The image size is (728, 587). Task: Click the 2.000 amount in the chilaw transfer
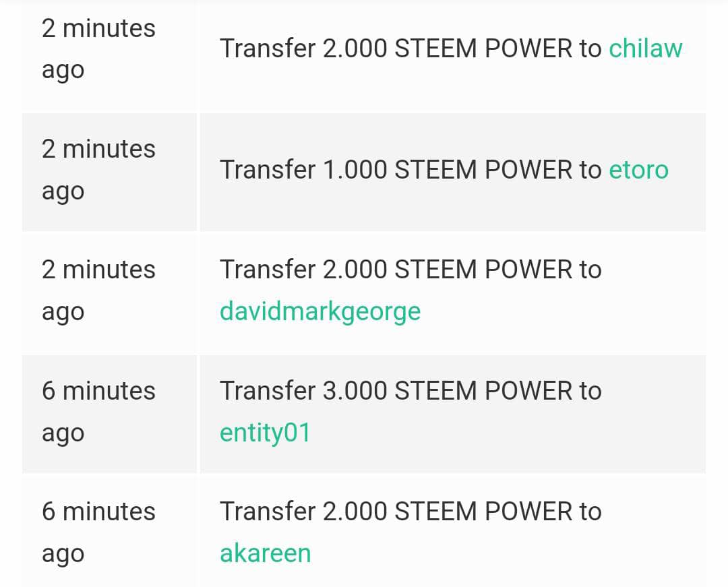[355, 49]
